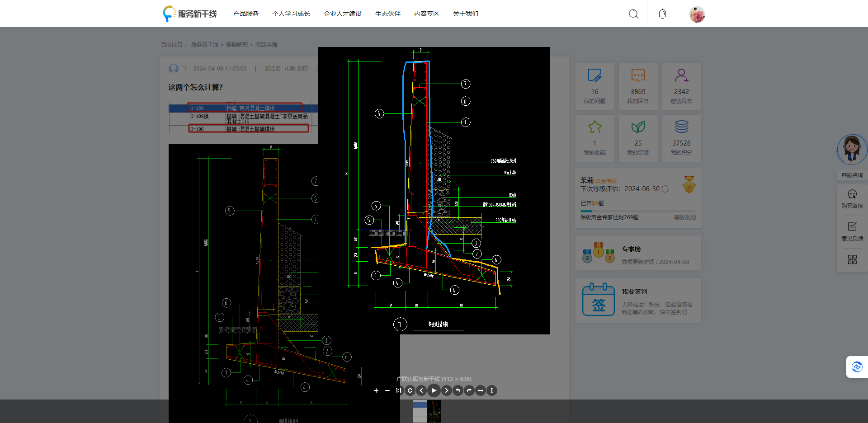Click the enlarged CAD drawing in viewer
Viewport: 868px width, 423px height.
434,191
